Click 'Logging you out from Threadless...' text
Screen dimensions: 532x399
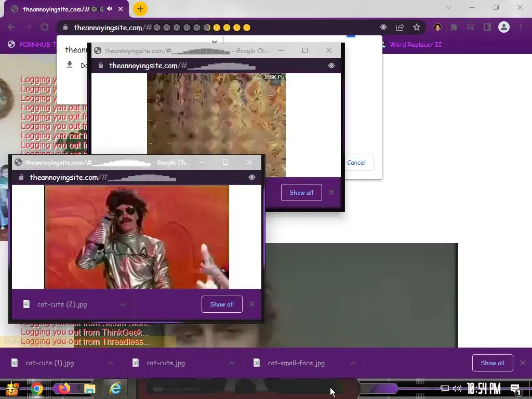click(x=85, y=342)
